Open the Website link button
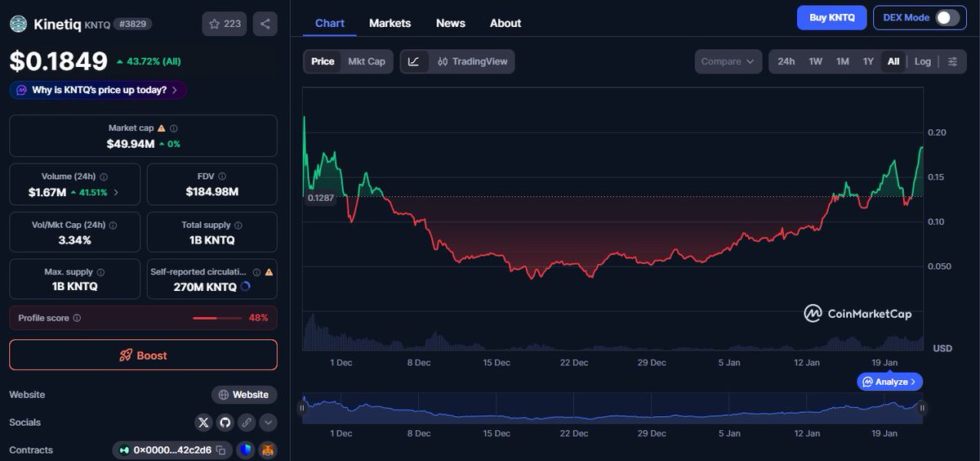The height and width of the screenshot is (461, 980). [x=244, y=395]
